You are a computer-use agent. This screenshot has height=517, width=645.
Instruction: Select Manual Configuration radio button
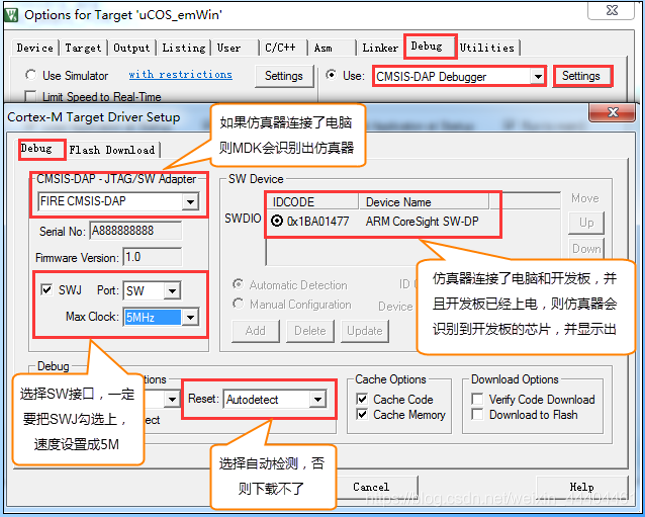click(x=238, y=304)
